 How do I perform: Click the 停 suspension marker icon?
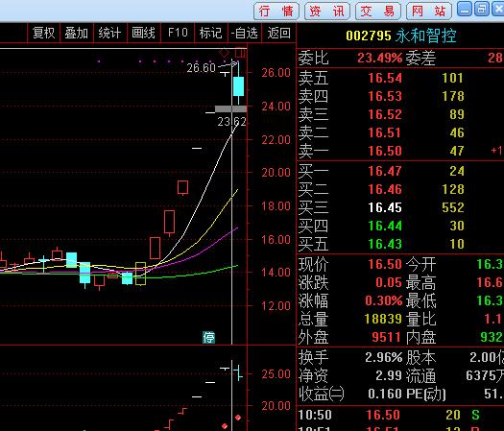point(208,338)
